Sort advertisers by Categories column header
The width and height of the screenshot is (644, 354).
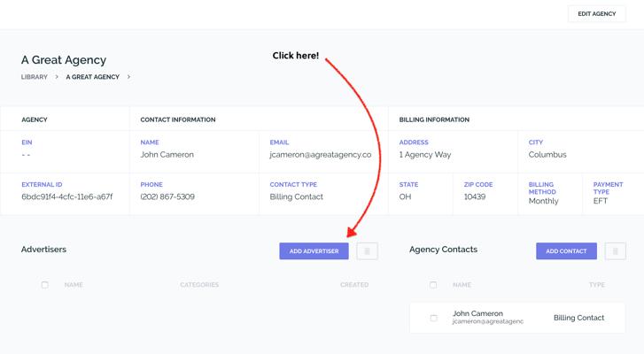[199, 285]
